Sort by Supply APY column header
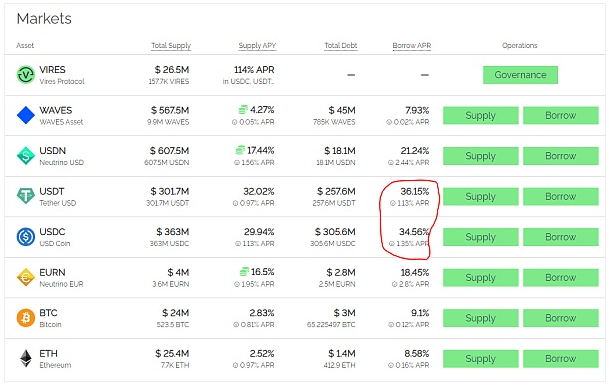 click(x=257, y=46)
